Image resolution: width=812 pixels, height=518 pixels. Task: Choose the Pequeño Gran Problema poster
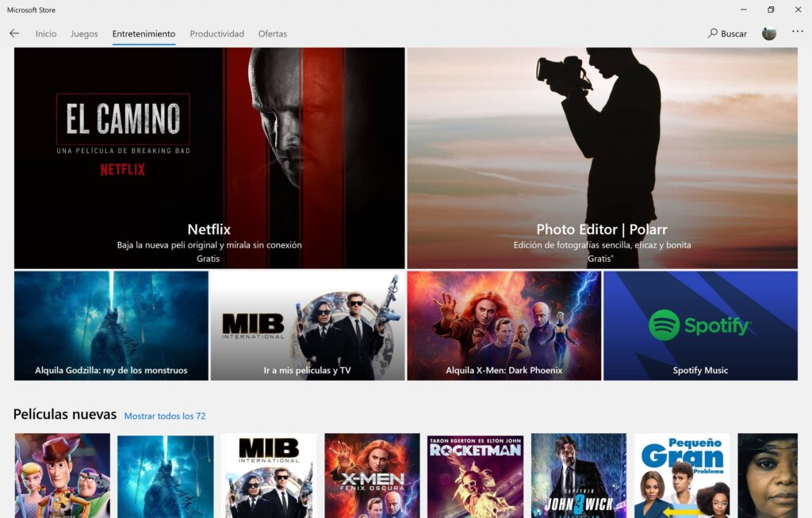tap(682, 475)
